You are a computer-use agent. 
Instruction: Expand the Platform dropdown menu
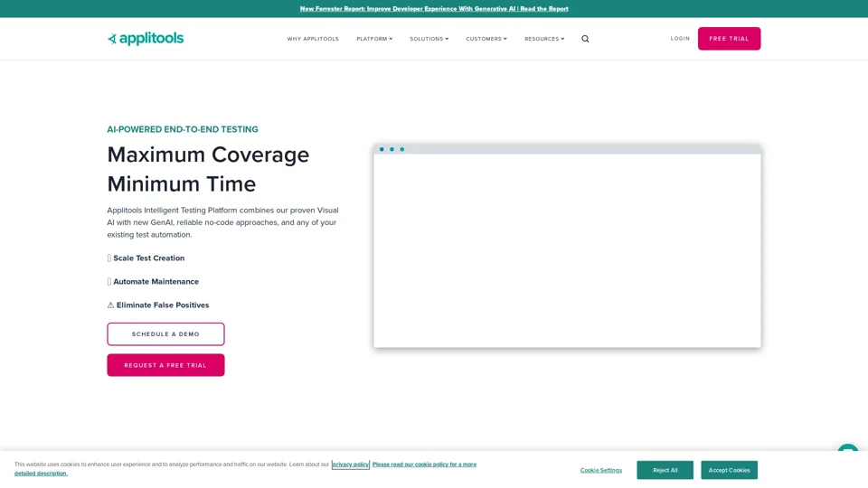pos(374,39)
